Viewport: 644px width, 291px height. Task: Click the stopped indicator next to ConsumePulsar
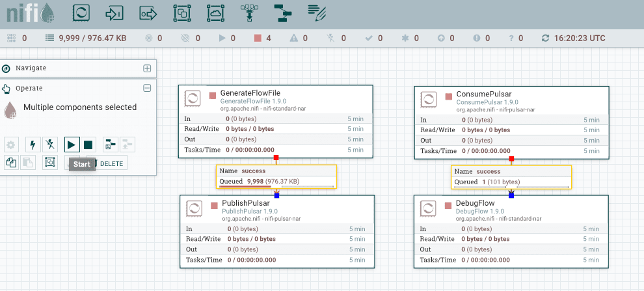point(448,96)
